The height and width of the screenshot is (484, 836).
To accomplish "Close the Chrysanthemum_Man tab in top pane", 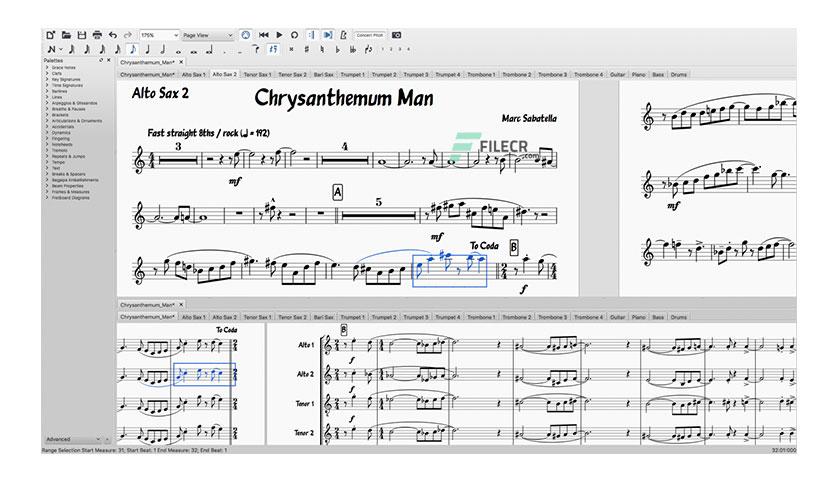I will pos(181,62).
